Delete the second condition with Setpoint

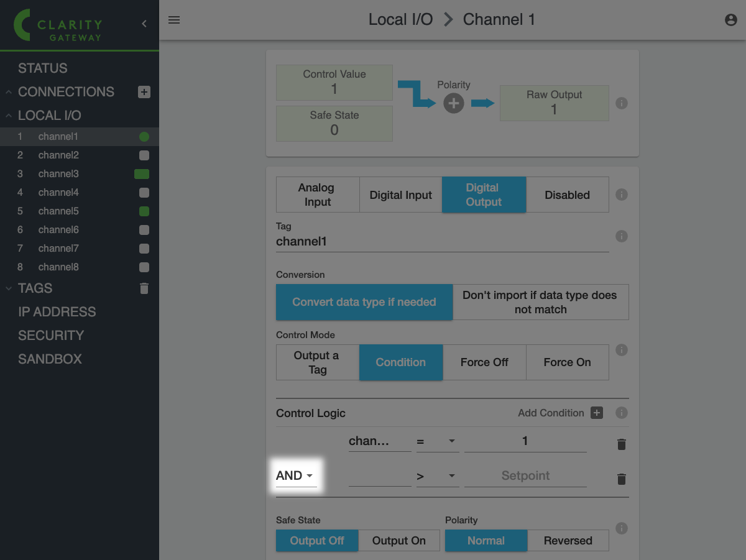621,479
